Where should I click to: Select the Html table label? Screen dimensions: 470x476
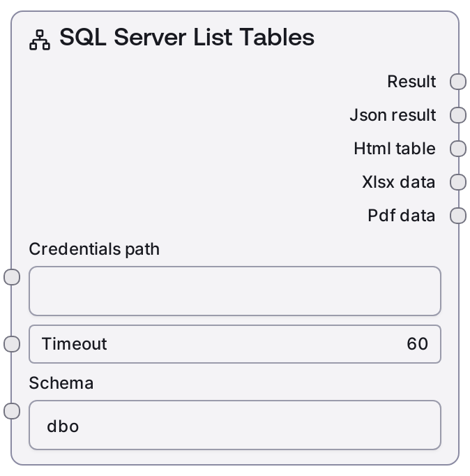tap(395, 149)
